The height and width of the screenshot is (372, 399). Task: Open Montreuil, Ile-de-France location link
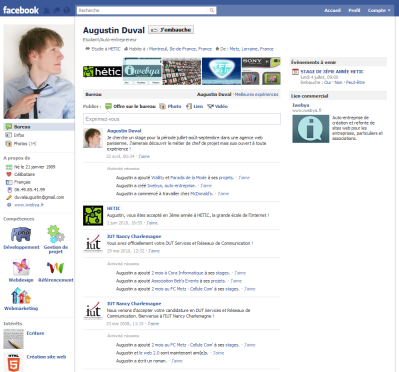click(180, 49)
